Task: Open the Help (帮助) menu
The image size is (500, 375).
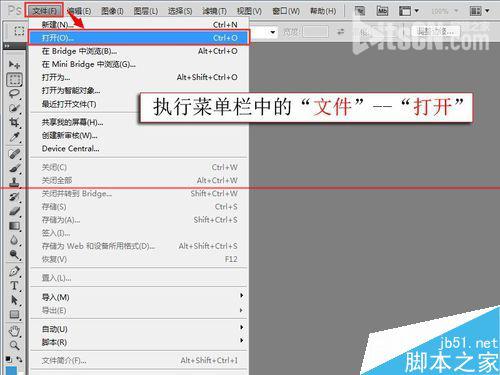Action: pos(323,11)
